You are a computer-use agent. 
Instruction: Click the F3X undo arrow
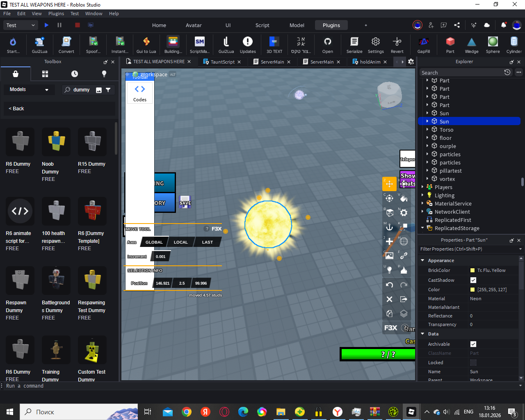[x=389, y=285]
